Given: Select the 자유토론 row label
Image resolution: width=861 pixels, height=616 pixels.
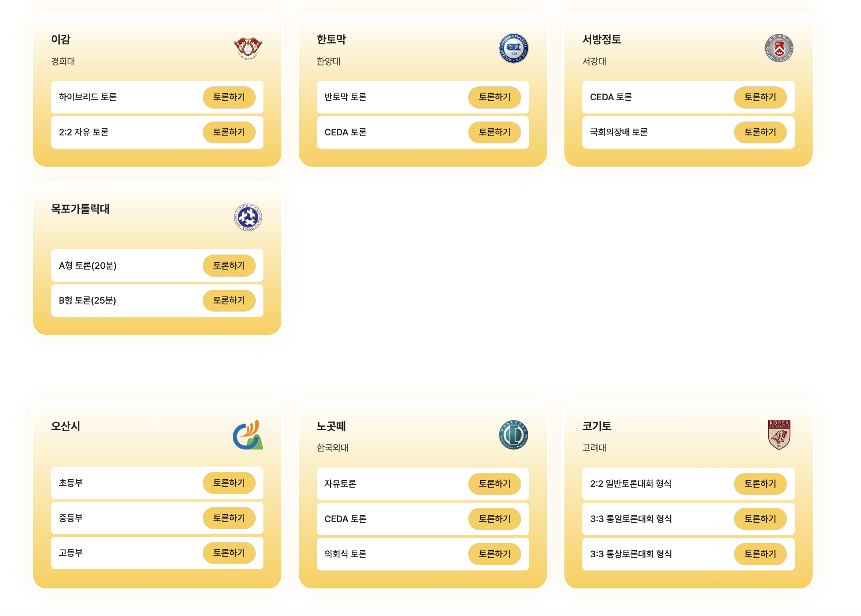Looking at the screenshot, I should 340,484.
